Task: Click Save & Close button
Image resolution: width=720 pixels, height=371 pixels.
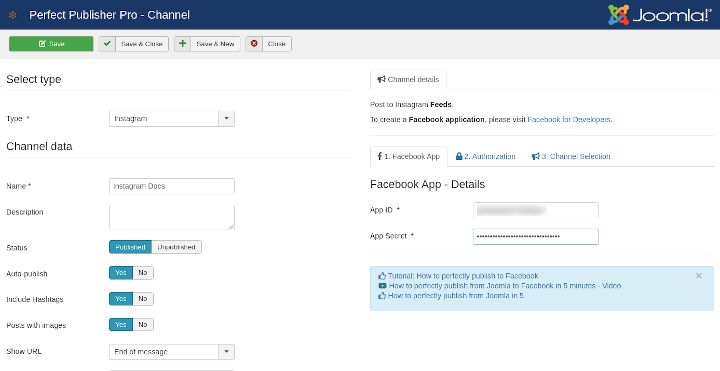Action: point(134,44)
